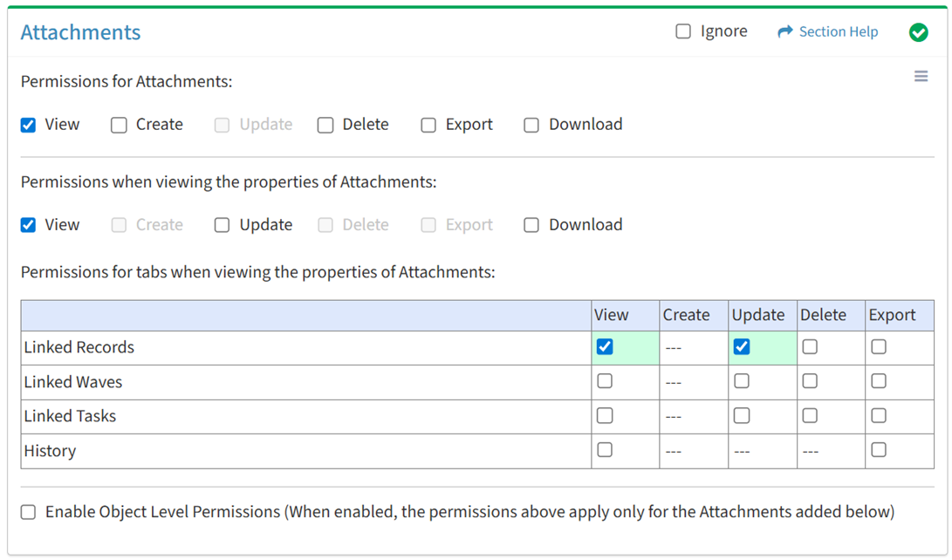Viewport: 952px width, 560px height.
Task: Check Delete for Linked Waves tab
Action: coord(810,381)
